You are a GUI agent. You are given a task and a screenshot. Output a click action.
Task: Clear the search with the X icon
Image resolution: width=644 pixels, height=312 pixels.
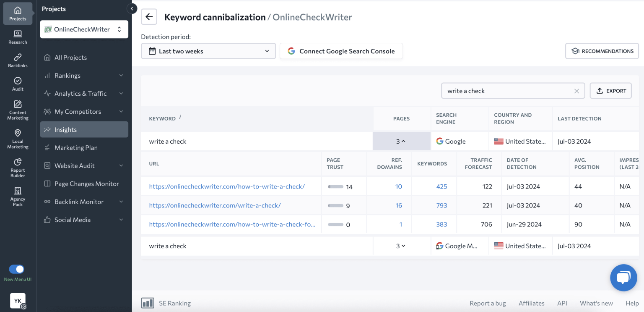click(576, 91)
